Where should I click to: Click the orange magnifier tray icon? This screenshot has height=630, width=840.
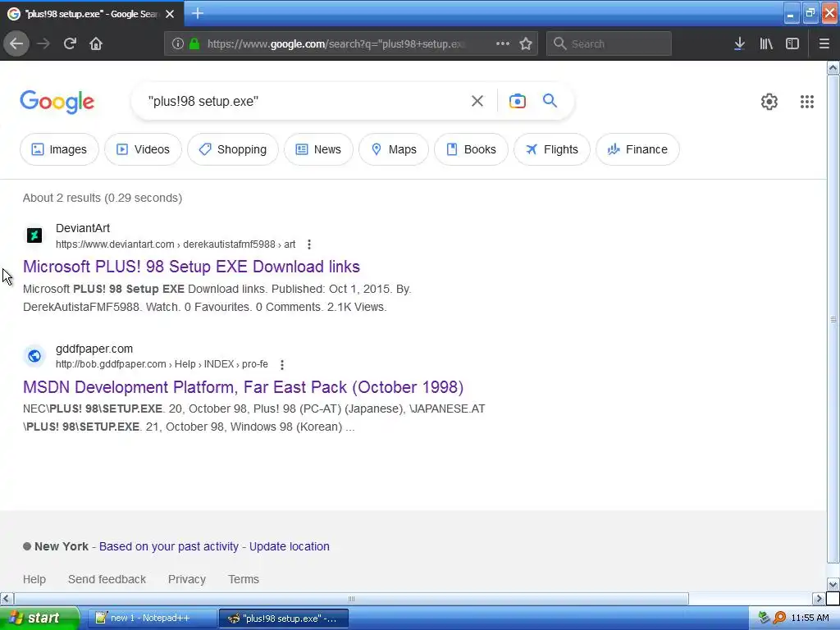779,619
